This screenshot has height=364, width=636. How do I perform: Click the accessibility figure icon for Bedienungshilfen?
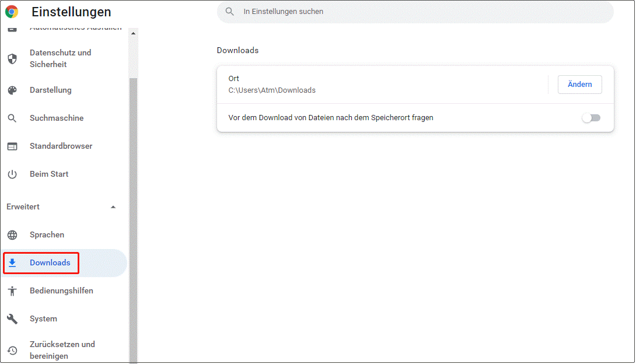click(12, 290)
